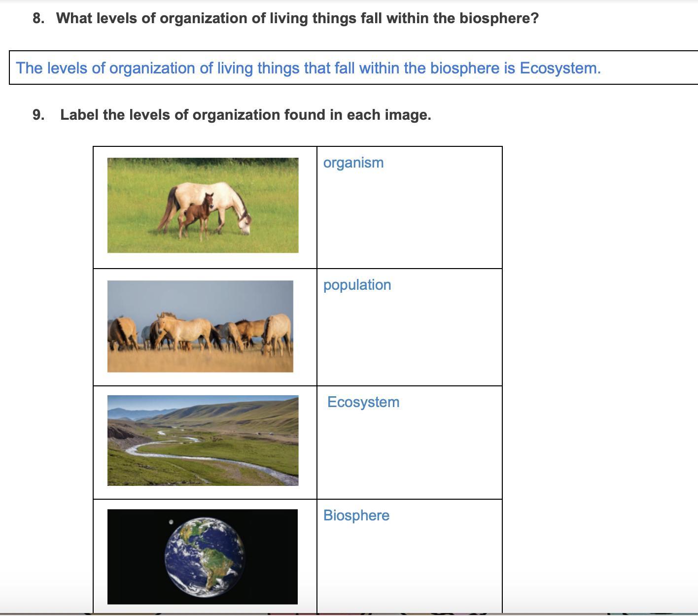Select the Earth from space image
Image resolution: width=698 pixels, height=616 pixels.
pos(203,557)
